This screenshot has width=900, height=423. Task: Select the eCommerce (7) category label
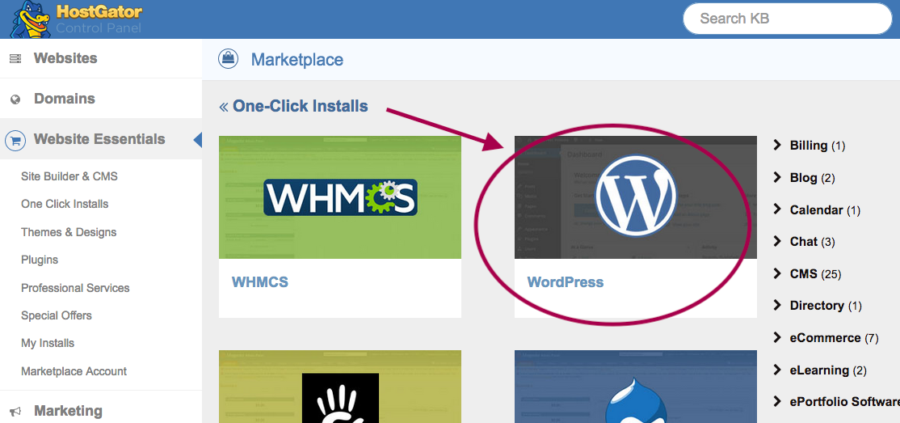tap(834, 338)
